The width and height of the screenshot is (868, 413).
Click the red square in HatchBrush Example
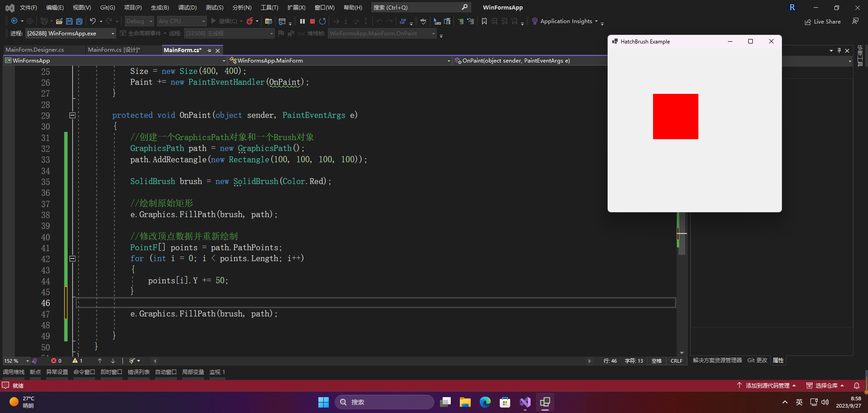[x=675, y=117]
